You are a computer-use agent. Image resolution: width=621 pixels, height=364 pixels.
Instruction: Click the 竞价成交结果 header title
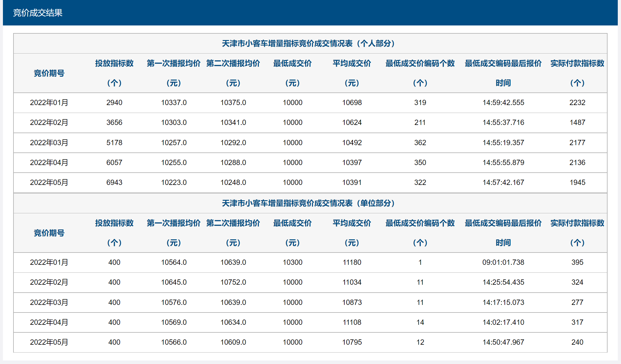coord(38,13)
